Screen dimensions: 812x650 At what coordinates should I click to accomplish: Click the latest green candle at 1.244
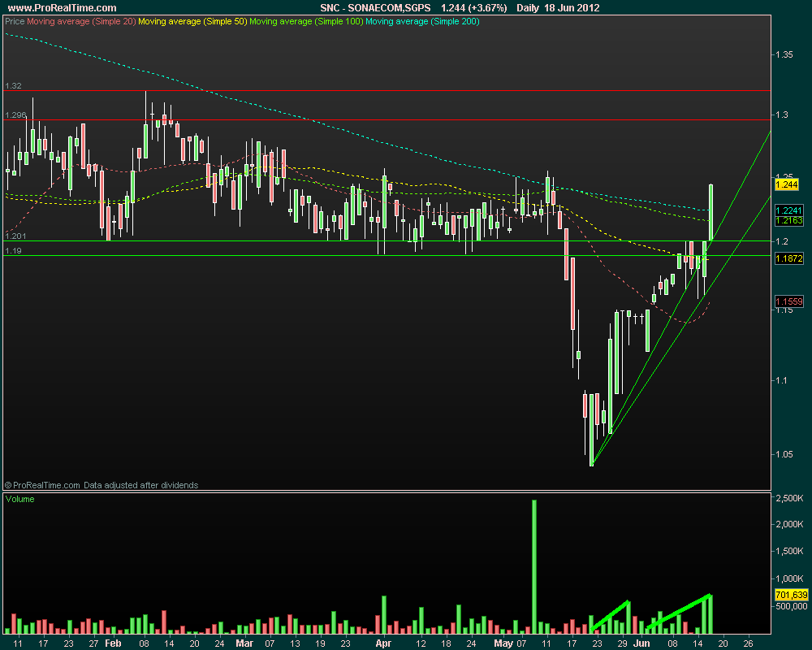tap(711, 213)
